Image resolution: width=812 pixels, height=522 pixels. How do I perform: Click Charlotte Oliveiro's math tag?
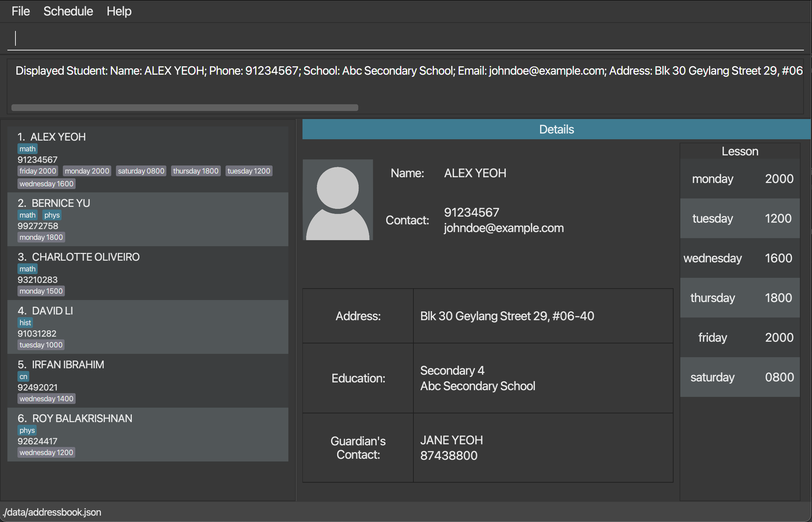pyautogui.click(x=28, y=269)
